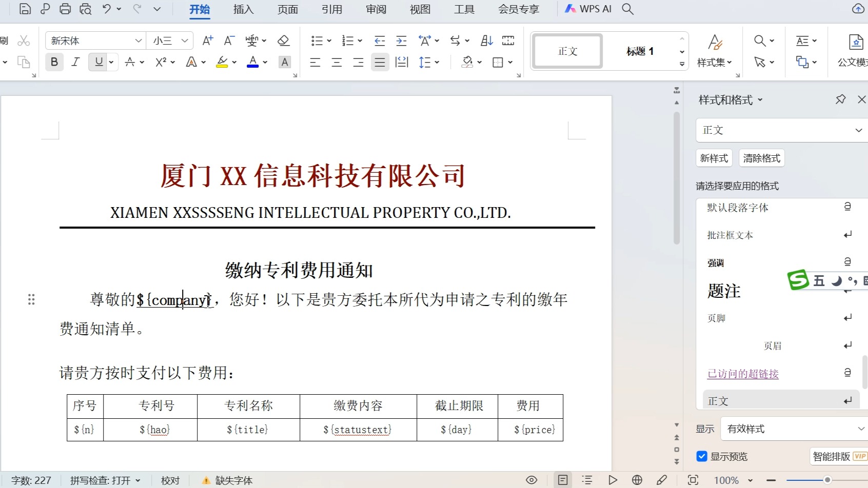The width and height of the screenshot is (868, 488).
Task: Open font color dropdown arrow
Action: 265,62
